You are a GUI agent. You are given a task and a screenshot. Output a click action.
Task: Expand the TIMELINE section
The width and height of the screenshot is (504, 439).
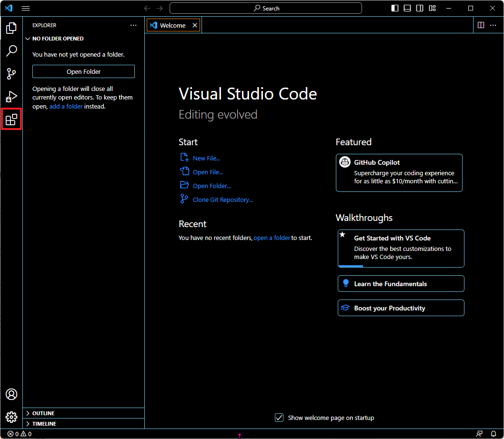[x=83, y=424]
